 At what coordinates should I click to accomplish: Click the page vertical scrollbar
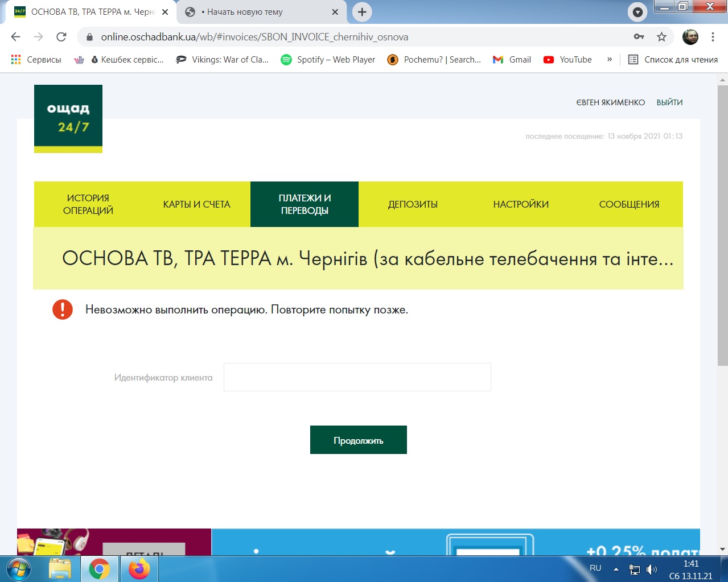click(x=722, y=228)
